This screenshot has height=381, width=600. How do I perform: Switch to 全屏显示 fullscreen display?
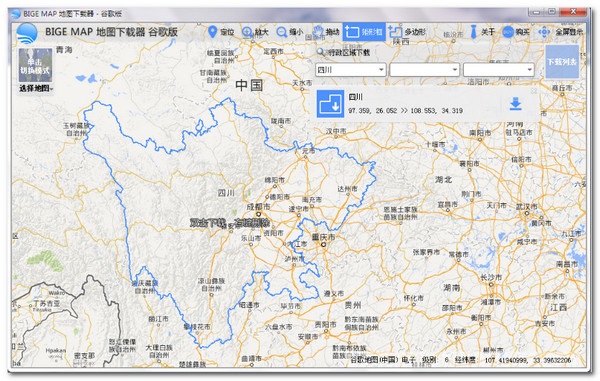pyautogui.click(x=561, y=32)
